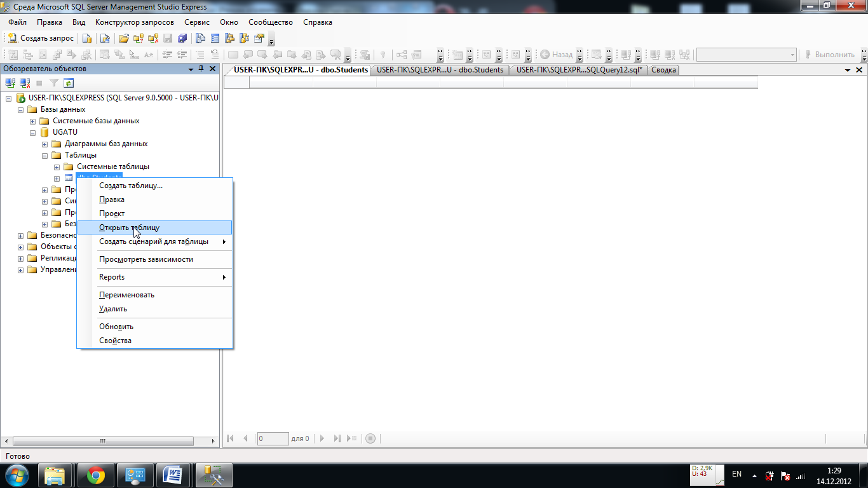Click the folder icon of Системные таблицы
868x488 pixels.
tap(69, 166)
